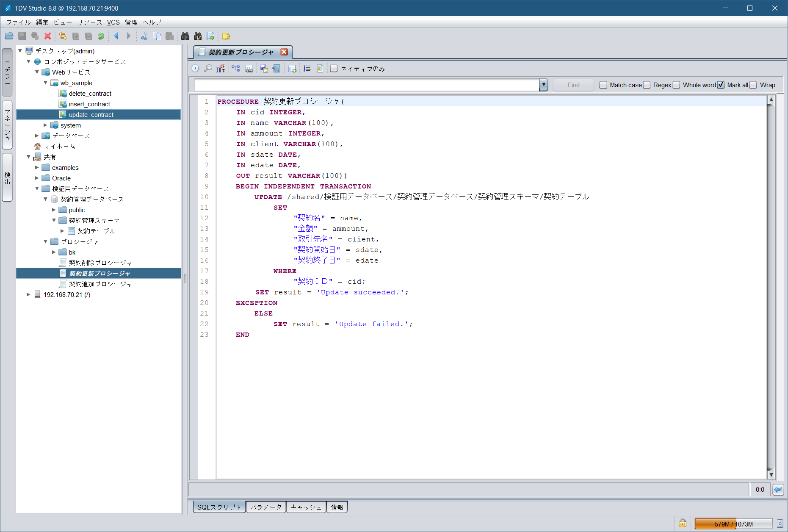Screen dimensions: 788x532
Task: Click the page with green arrow export icon
Action: pos(210,36)
